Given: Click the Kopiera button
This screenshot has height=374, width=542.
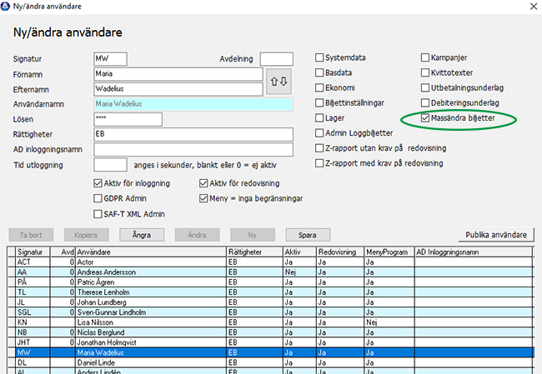Looking at the screenshot, I should coord(86,235).
